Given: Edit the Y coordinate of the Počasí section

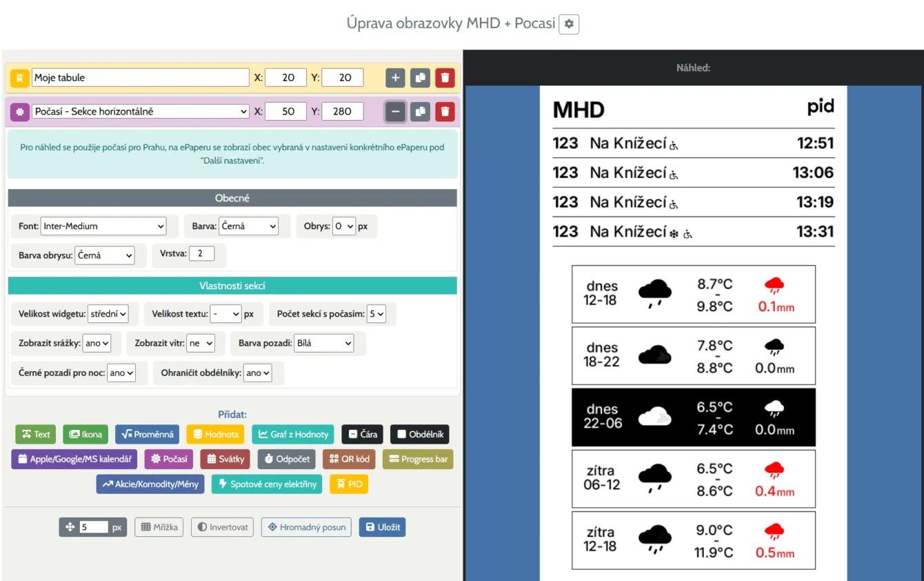Looking at the screenshot, I should pos(343,111).
